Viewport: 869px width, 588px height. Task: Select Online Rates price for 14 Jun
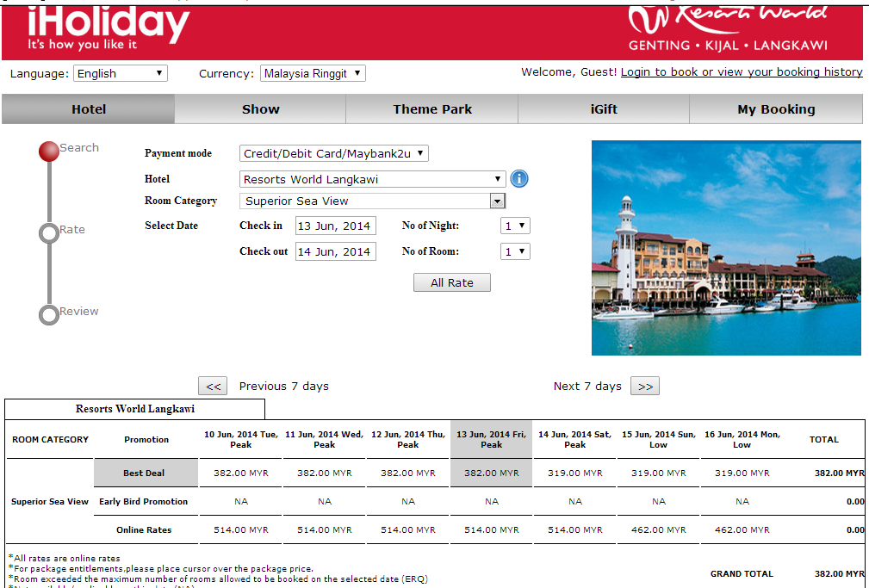click(x=575, y=529)
